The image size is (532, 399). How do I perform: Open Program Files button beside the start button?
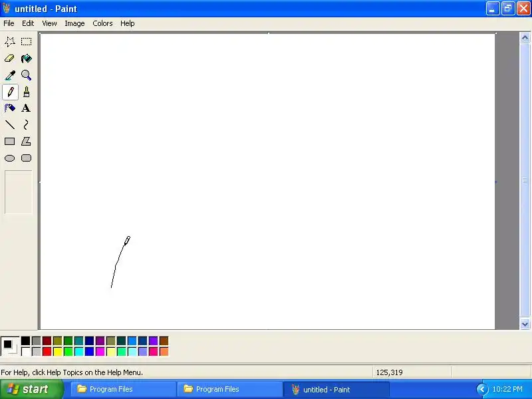(x=123, y=389)
